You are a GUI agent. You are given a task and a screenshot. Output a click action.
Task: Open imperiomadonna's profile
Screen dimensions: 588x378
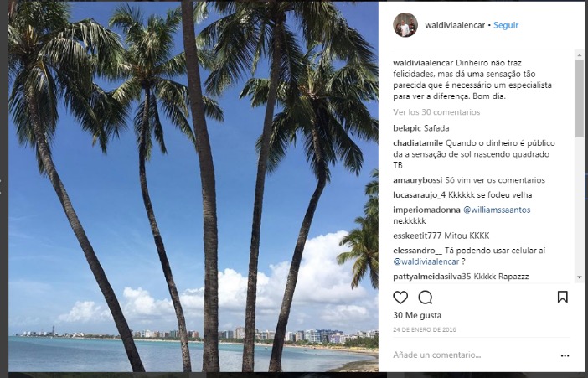coord(426,210)
